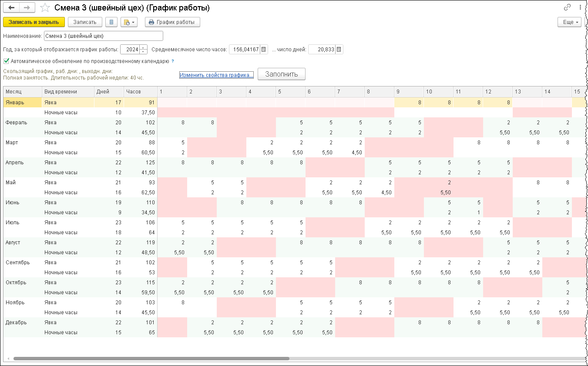Decrease the year with the down spinner arrow
Screen dimensions: 588x366
[x=144, y=52]
